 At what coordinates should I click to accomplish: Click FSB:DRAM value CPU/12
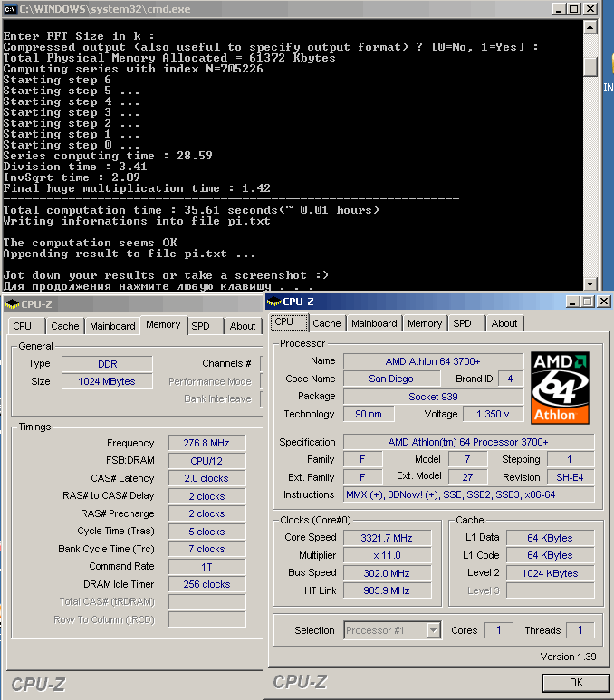pyautogui.click(x=206, y=461)
